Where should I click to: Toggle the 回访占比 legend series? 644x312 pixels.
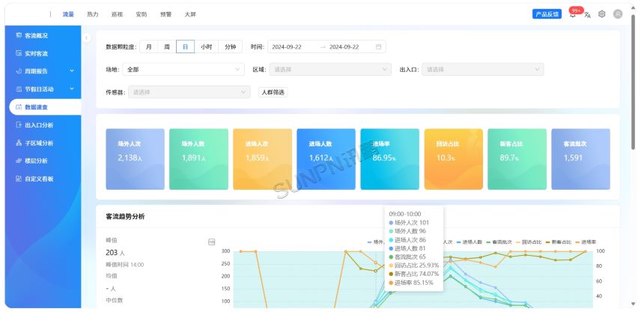(529, 242)
